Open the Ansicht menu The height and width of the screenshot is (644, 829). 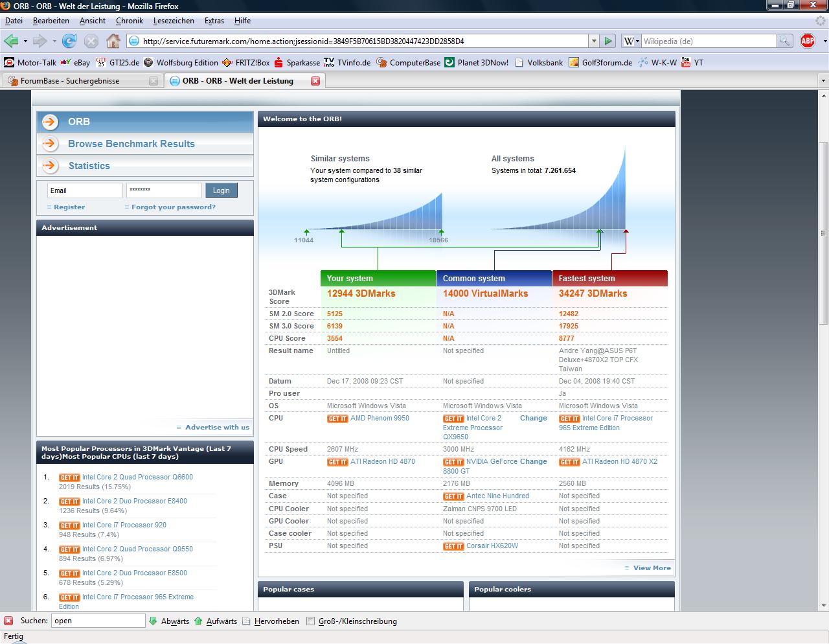[x=93, y=21]
